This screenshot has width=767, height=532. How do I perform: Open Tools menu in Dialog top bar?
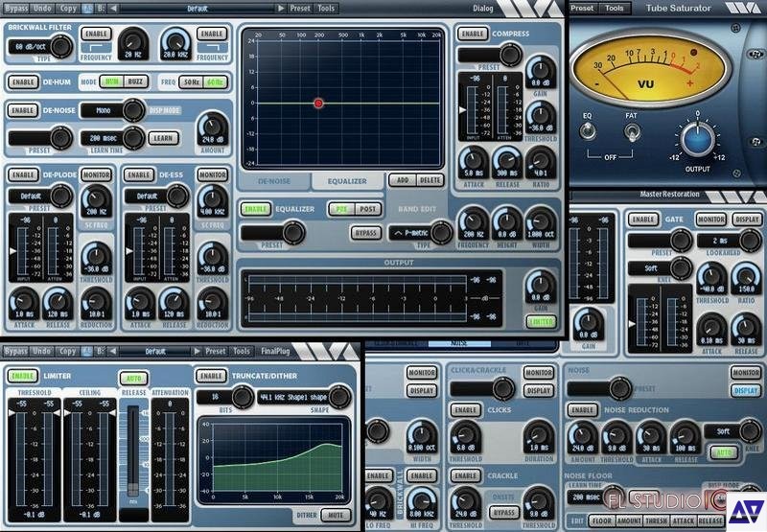click(326, 9)
